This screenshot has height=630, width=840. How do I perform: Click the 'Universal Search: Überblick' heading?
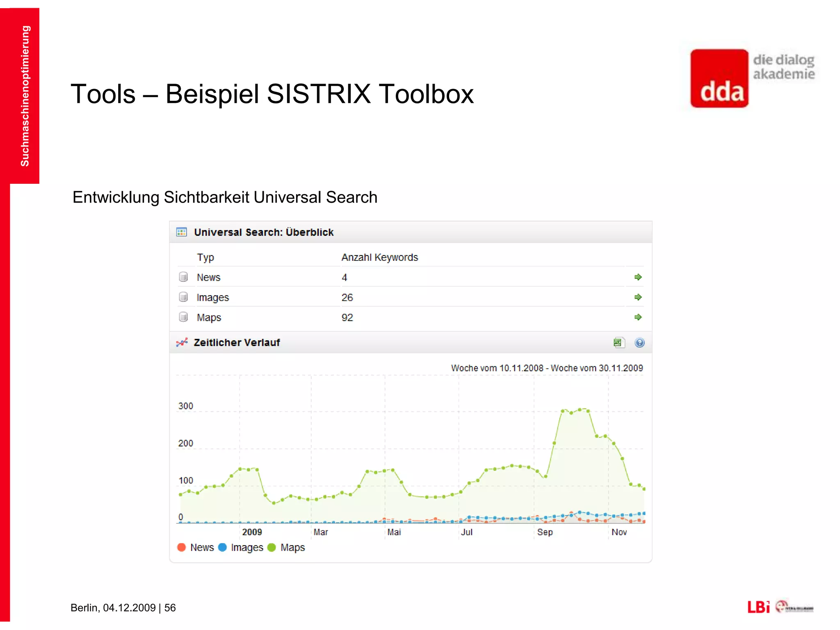[x=264, y=232]
